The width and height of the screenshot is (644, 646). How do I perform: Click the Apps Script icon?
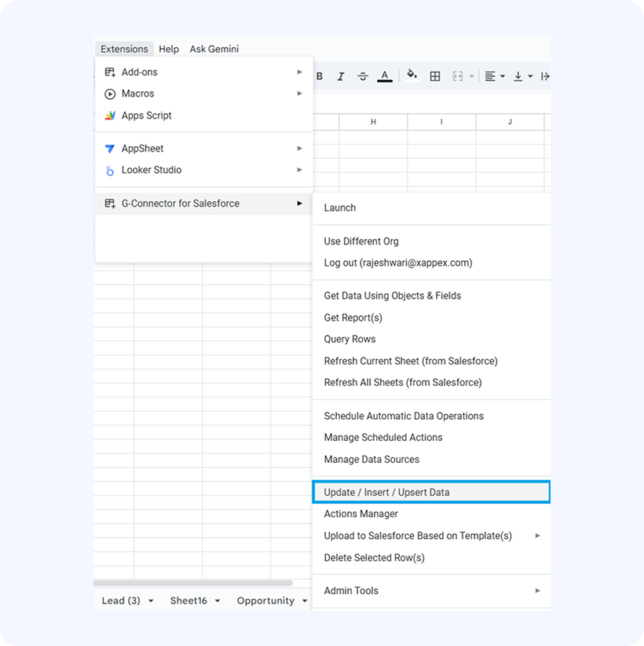(x=110, y=116)
